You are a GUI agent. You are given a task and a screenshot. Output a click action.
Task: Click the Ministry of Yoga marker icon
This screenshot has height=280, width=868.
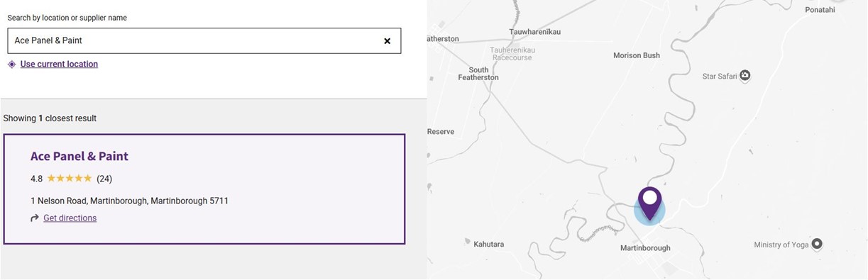coord(817,245)
